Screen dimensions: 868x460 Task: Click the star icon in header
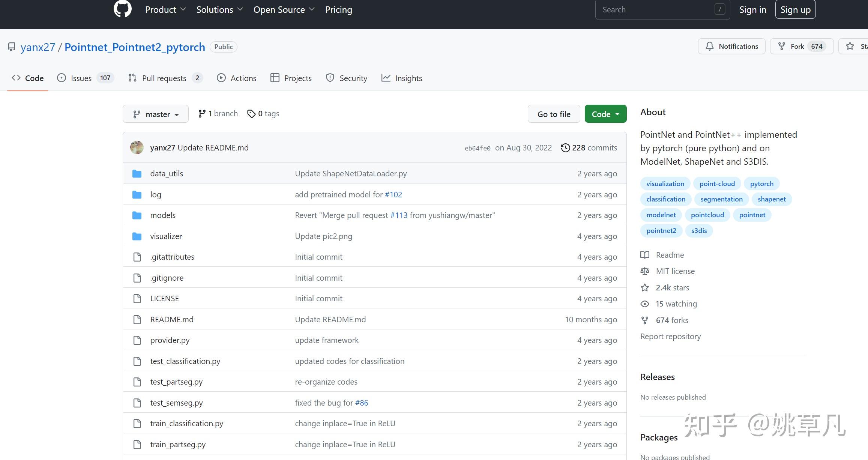850,46
